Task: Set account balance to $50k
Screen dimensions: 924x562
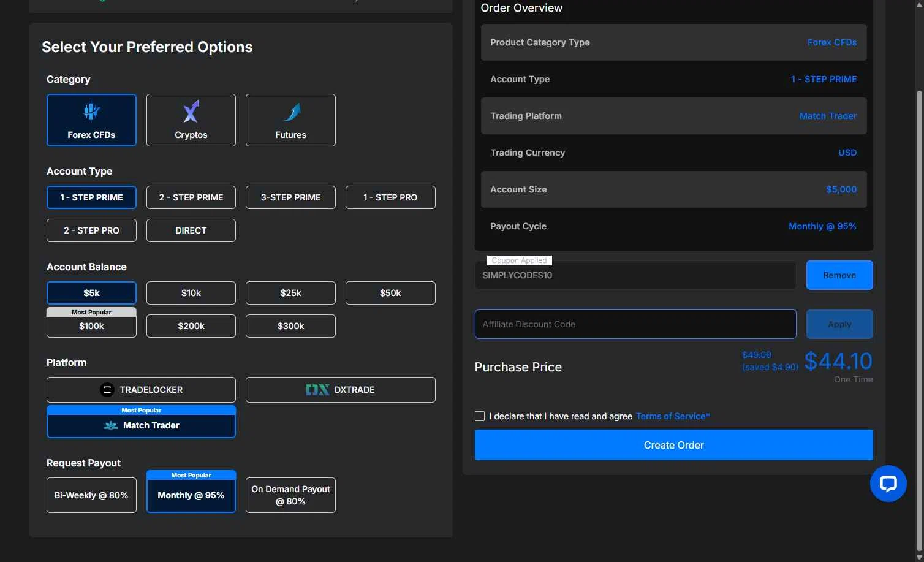Action: point(390,293)
